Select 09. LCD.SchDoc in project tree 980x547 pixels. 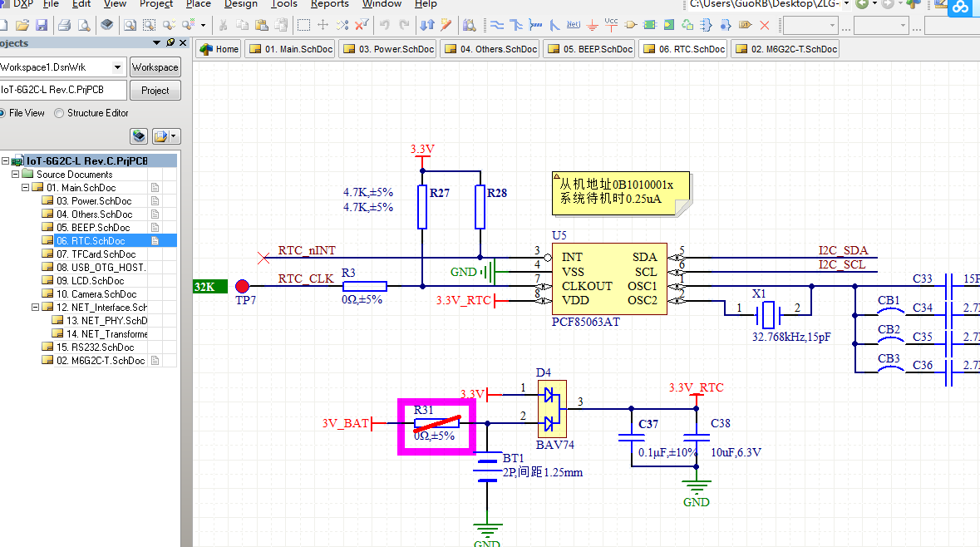click(x=90, y=281)
